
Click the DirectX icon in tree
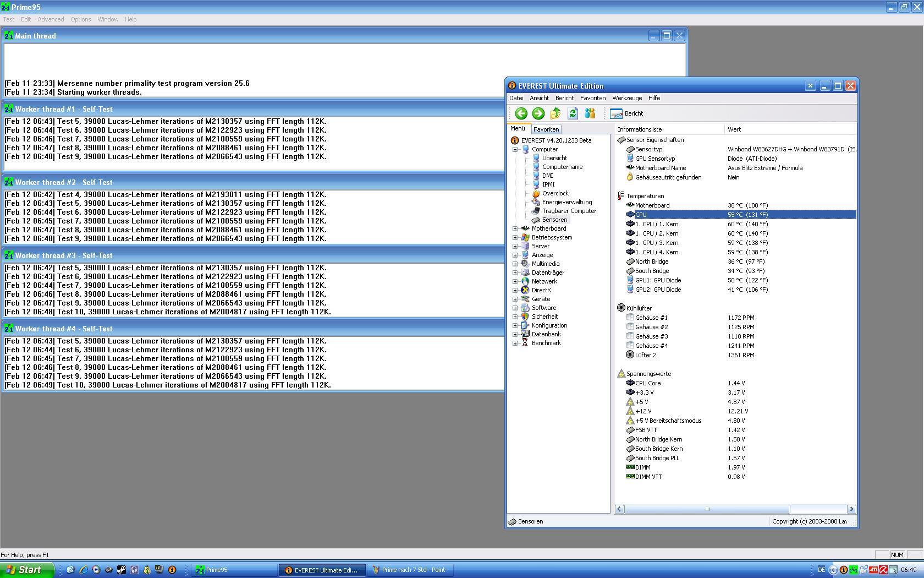525,290
